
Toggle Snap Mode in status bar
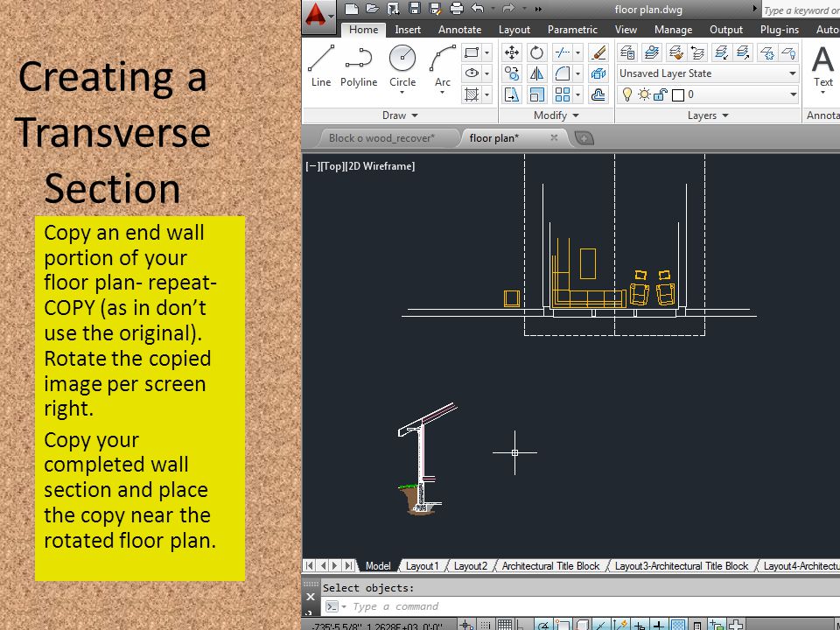[485, 625]
